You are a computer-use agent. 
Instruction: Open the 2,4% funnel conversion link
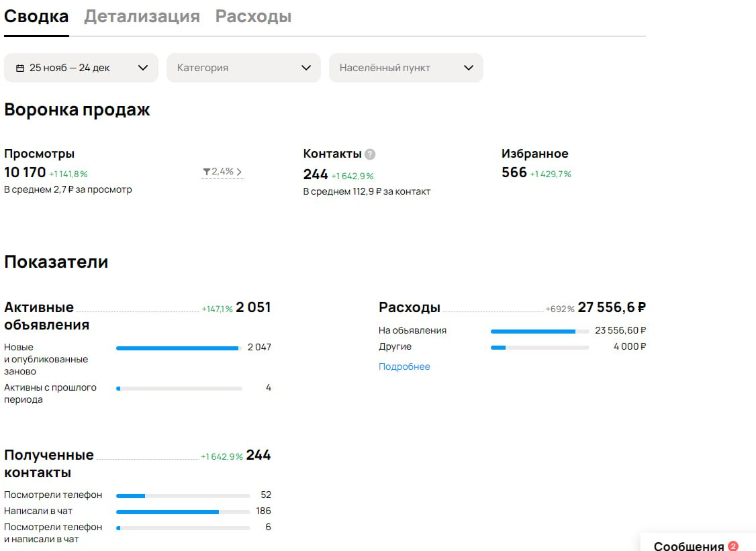click(x=223, y=172)
